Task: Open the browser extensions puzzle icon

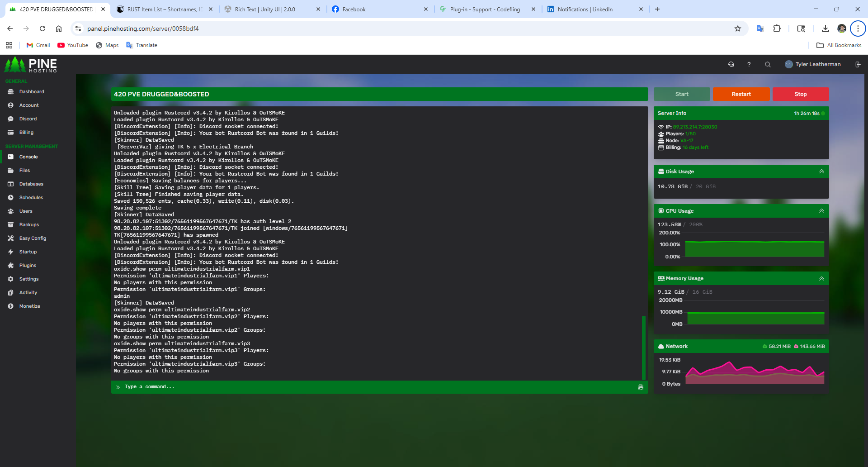Action: pyautogui.click(x=777, y=29)
